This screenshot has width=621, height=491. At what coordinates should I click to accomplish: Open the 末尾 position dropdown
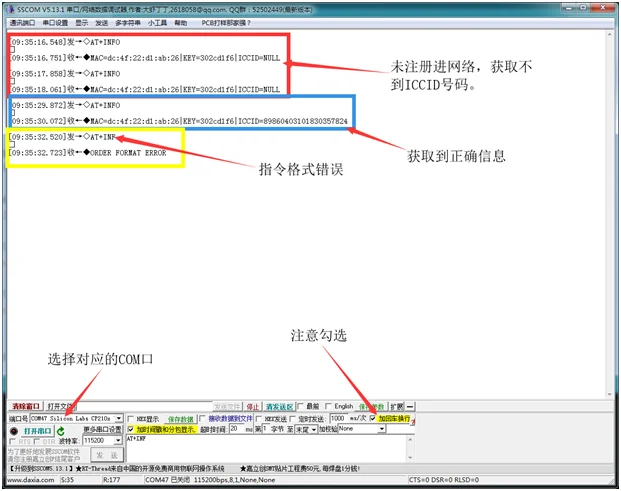[314, 429]
